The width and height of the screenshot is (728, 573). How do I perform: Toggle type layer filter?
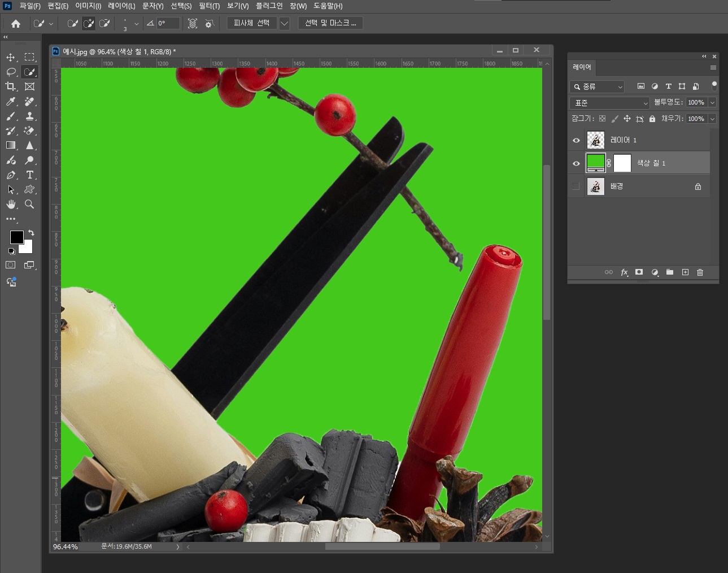(x=668, y=86)
